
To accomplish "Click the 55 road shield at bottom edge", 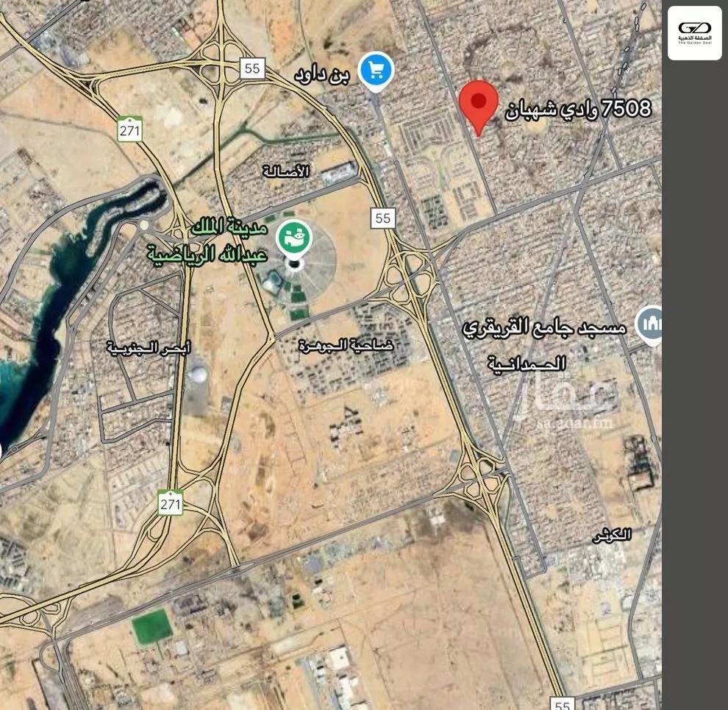I will [563, 703].
